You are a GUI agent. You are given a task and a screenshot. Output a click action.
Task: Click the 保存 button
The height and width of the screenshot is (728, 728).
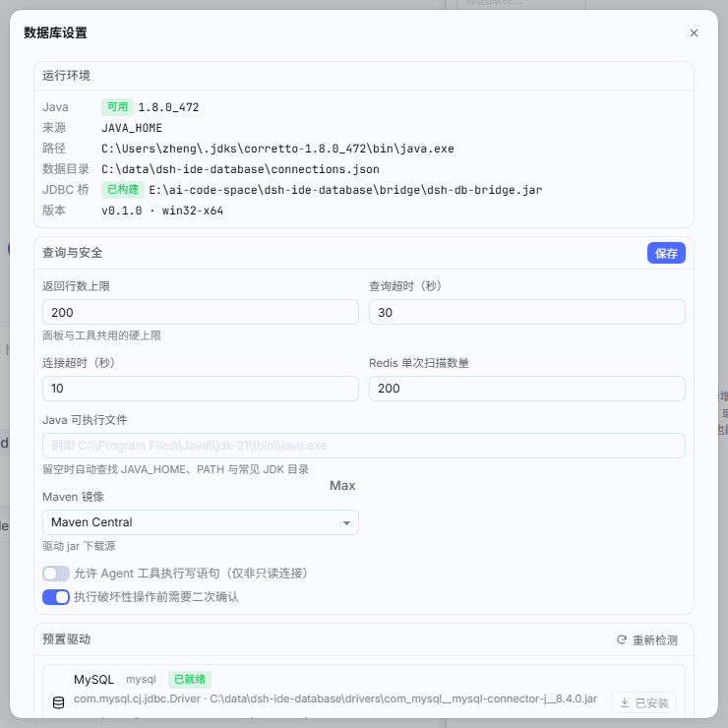click(x=666, y=253)
